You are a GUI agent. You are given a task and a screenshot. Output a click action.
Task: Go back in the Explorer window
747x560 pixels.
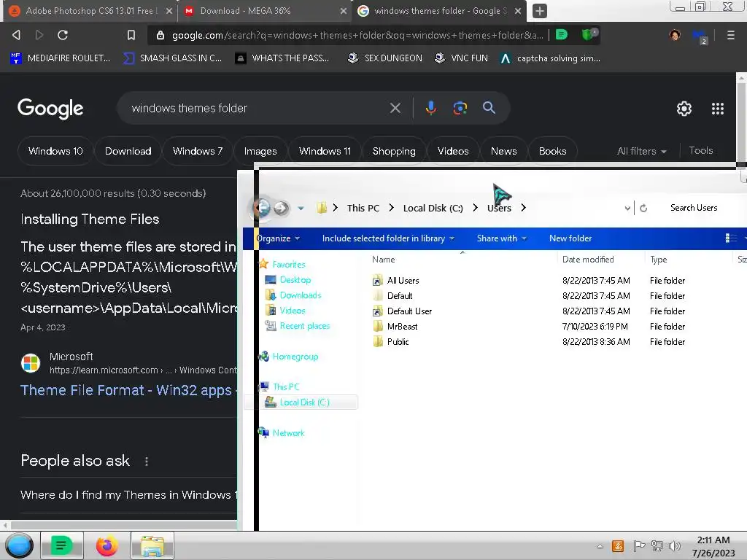tap(263, 208)
